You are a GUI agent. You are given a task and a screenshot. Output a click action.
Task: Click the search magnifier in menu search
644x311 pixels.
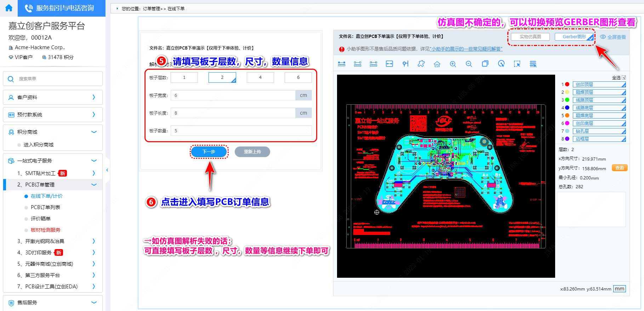pos(11,79)
